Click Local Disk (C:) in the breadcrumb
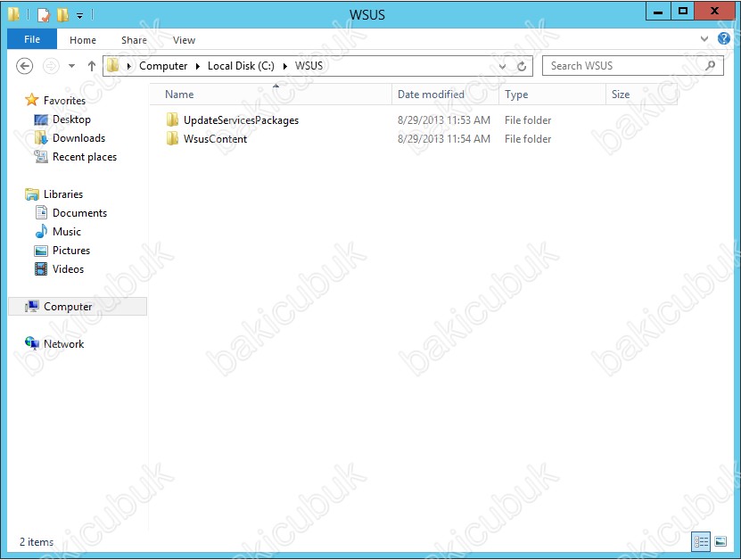This screenshot has width=741, height=560. pos(241,66)
